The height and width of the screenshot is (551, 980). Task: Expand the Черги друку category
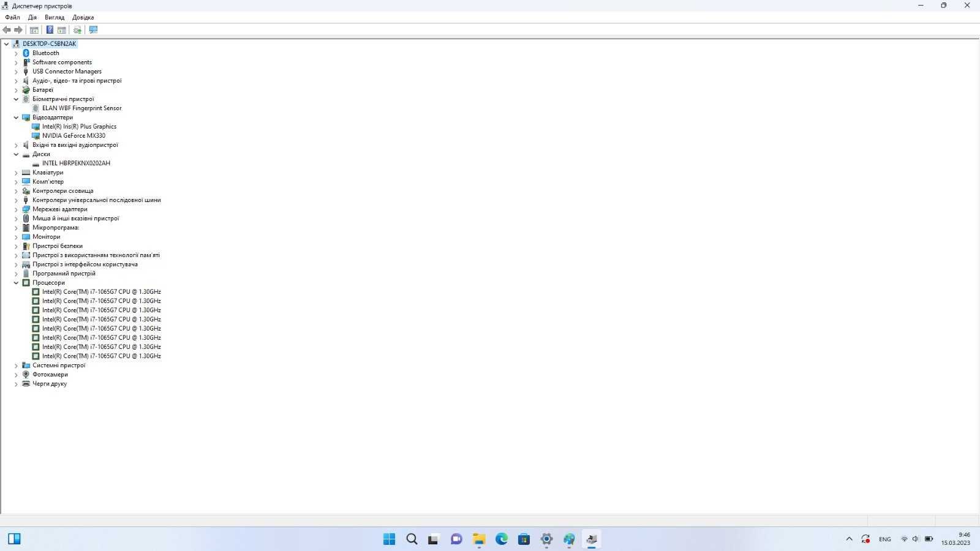tap(17, 384)
